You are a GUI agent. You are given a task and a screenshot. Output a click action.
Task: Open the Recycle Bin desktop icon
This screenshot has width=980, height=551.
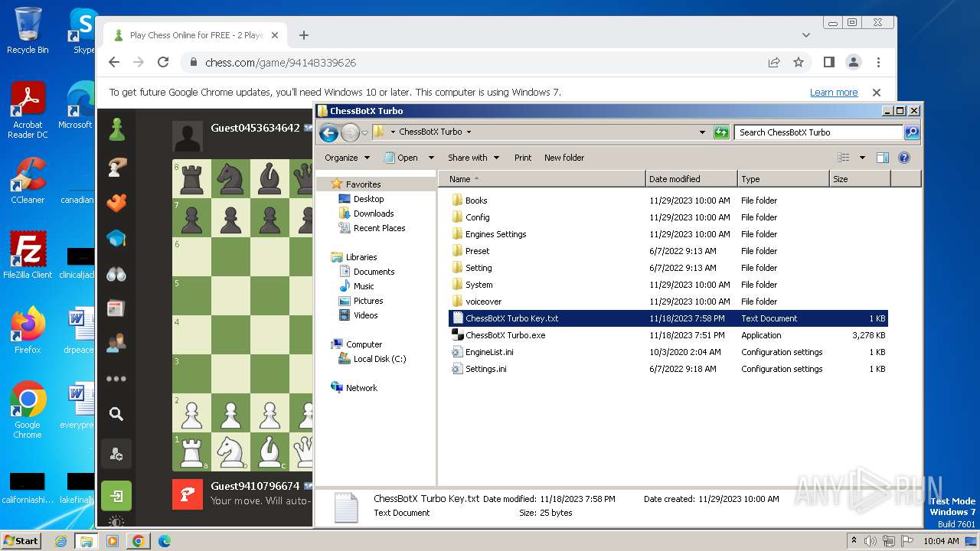(28, 31)
